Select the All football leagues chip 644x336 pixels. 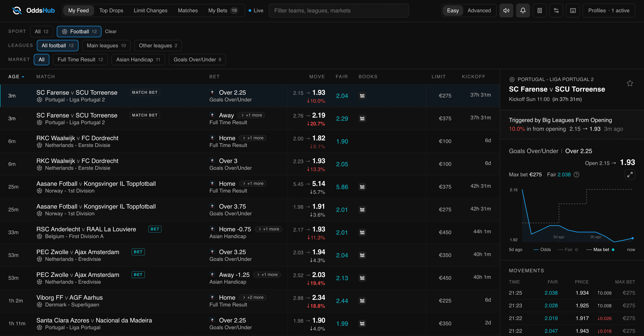pos(57,46)
